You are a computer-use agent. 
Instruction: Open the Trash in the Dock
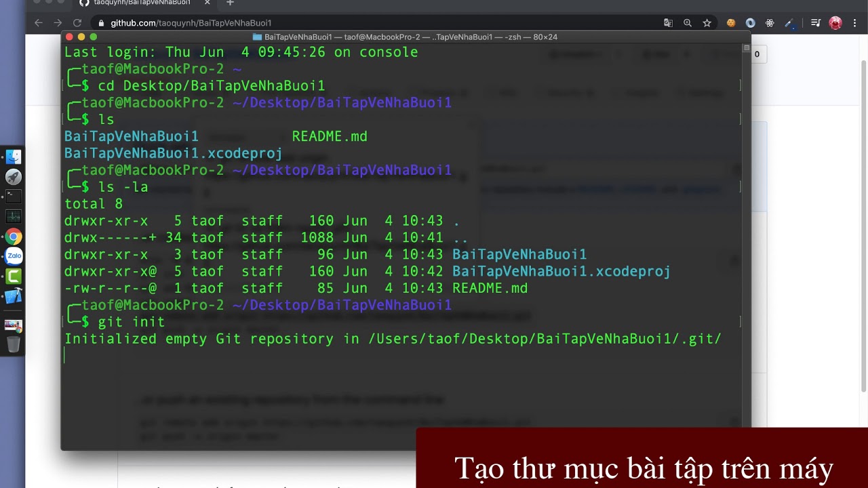14,344
